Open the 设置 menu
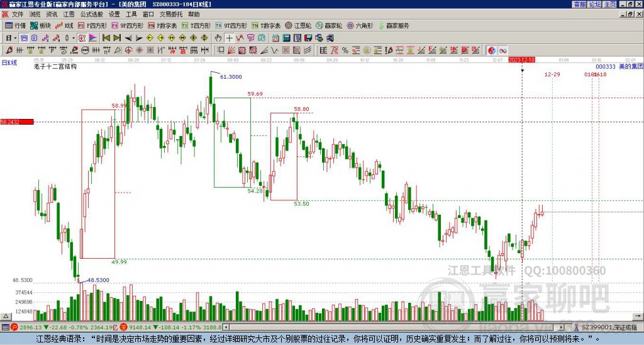Screen dimensions: 644x345 tap(114, 14)
